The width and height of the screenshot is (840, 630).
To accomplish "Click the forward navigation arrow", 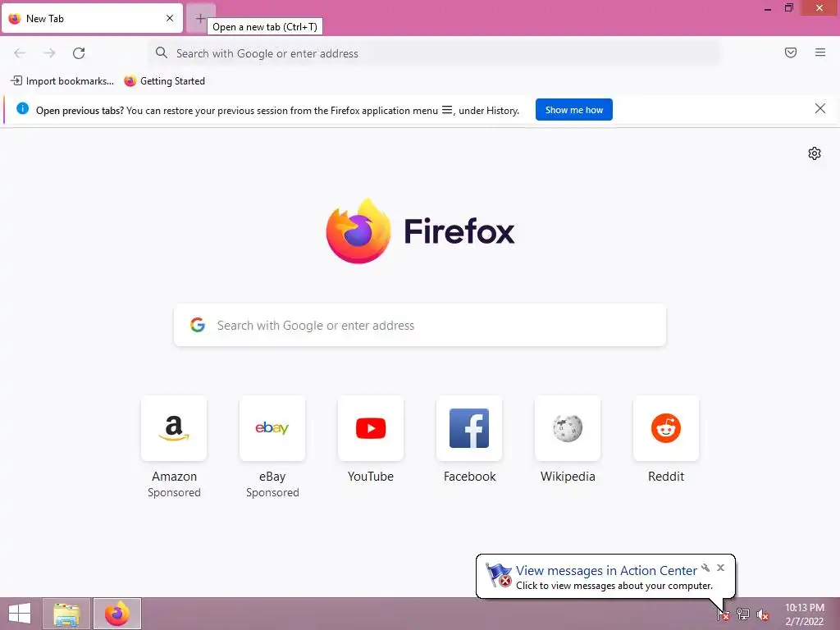I will pos(49,53).
